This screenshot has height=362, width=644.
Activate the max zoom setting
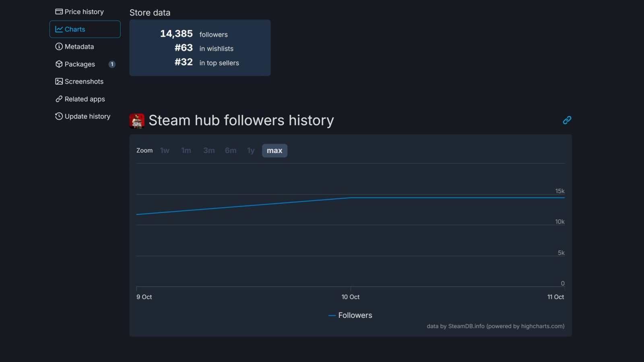click(x=275, y=150)
